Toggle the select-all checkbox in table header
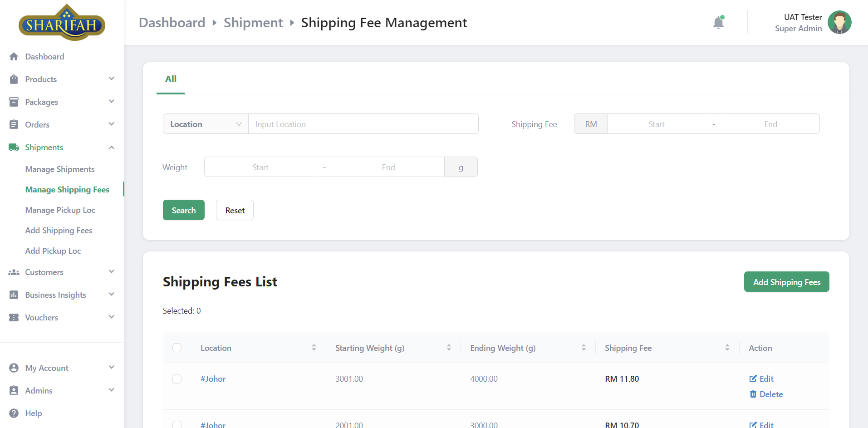This screenshot has width=868, height=428. point(177,348)
